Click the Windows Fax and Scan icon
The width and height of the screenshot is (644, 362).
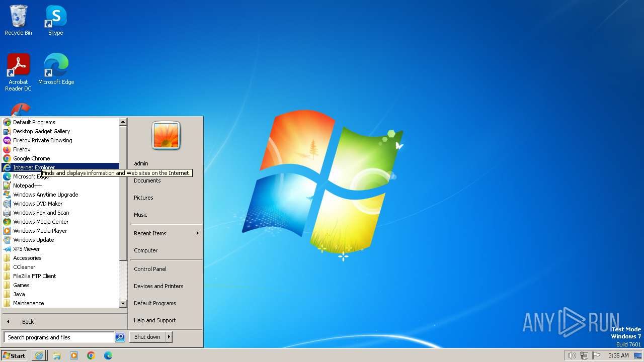(x=7, y=213)
